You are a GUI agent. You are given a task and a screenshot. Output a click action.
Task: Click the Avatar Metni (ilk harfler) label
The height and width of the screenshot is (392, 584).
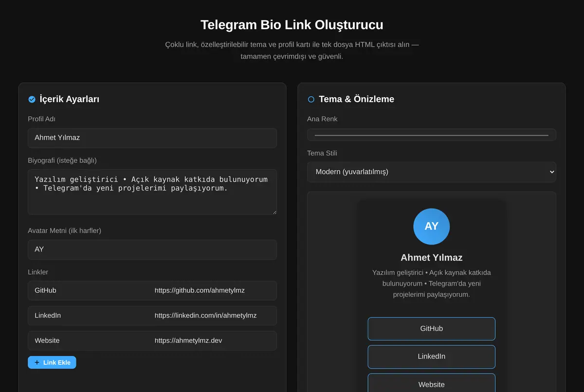click(64, 231)
